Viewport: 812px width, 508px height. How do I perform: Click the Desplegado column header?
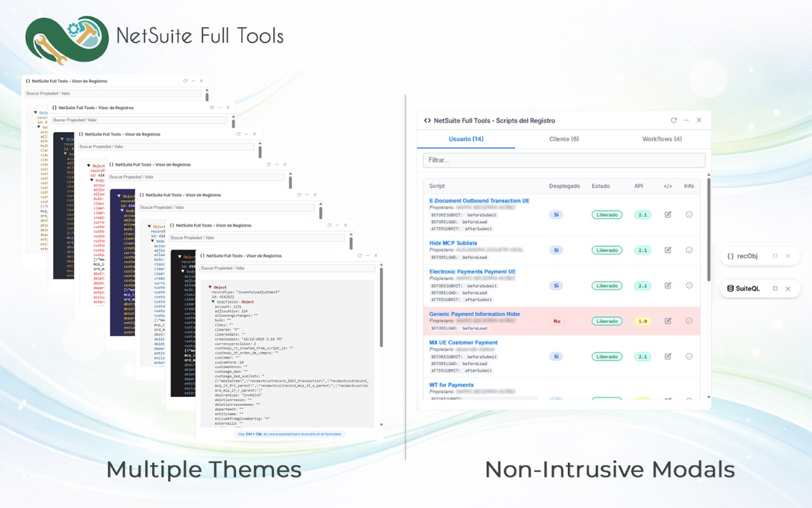565,186
